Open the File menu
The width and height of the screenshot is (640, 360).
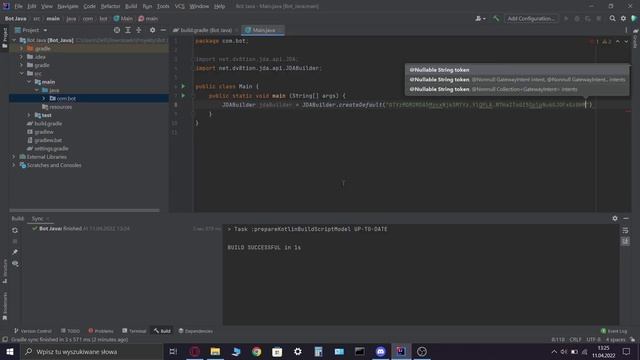tap(18, 7)
